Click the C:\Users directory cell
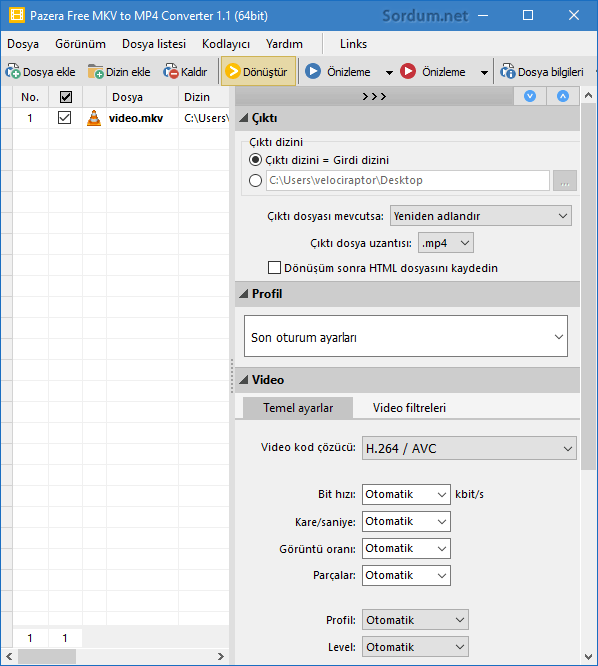The width and height of the screenshot is (598, 666). pos(206,118)
